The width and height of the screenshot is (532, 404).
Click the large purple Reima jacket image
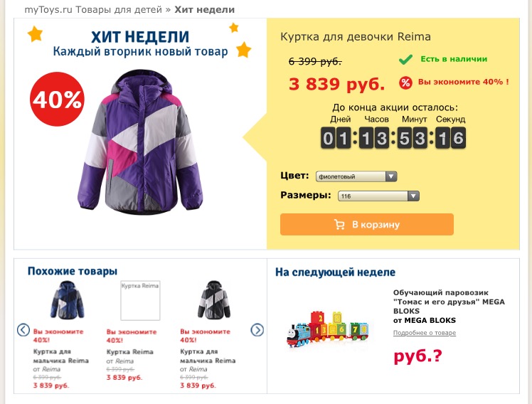point(140,142)
